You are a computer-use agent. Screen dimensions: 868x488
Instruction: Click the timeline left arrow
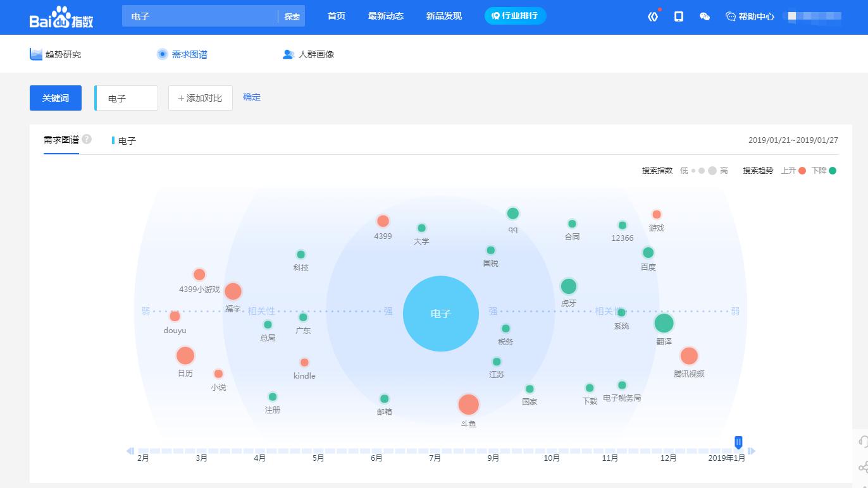coord(130,451)
